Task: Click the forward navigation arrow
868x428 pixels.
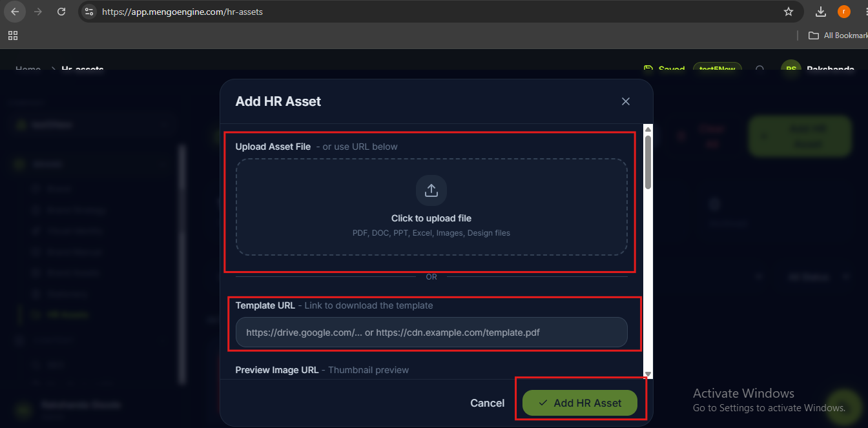Action: [x=38, y=12]
